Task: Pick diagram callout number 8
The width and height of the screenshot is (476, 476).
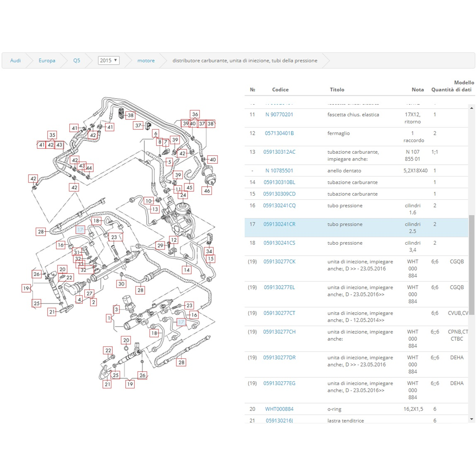Action: 159,142
